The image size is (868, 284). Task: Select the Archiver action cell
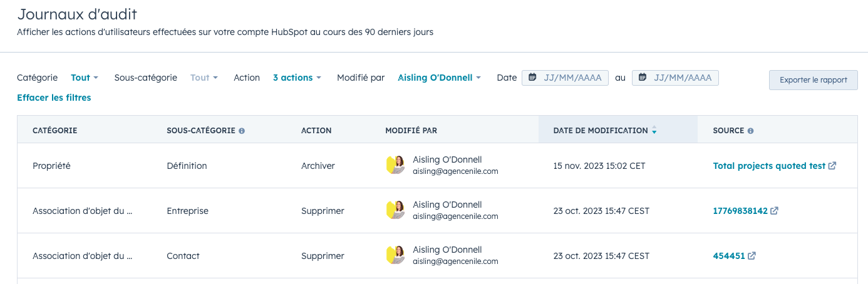[318, 166]
